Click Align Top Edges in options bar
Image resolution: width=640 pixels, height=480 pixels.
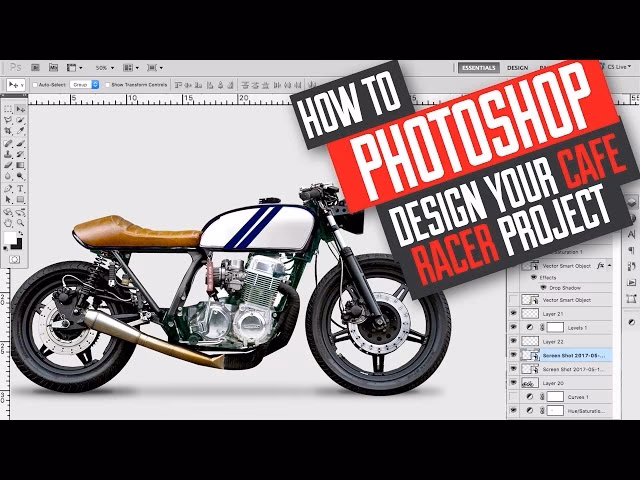click(x=178, y=85)
